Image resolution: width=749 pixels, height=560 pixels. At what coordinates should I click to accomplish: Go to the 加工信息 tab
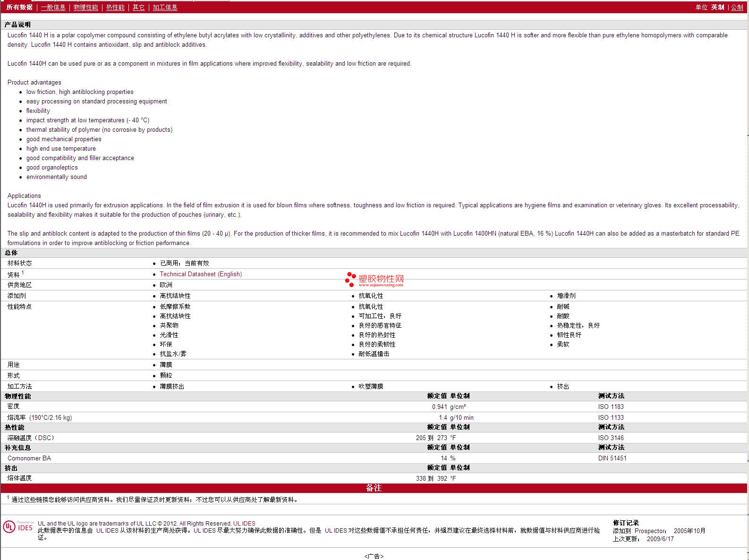(x=165, y=7)
